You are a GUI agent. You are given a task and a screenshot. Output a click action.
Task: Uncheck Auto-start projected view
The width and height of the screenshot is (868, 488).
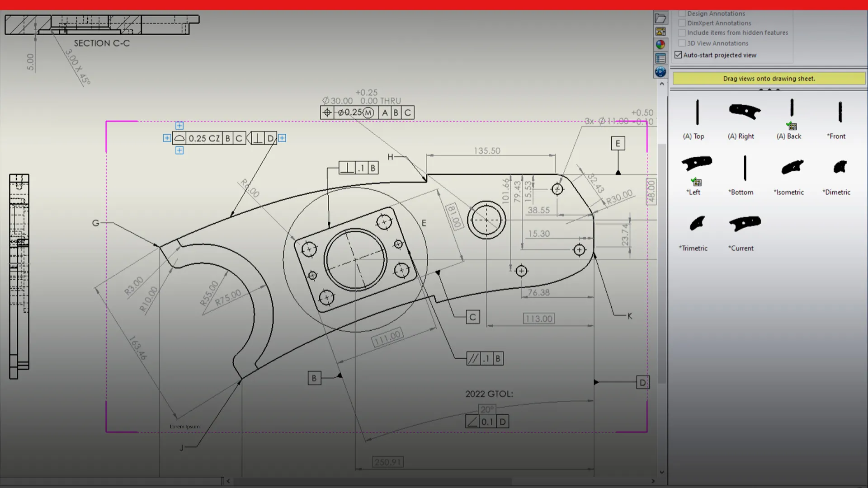click(x=678, y=54)
